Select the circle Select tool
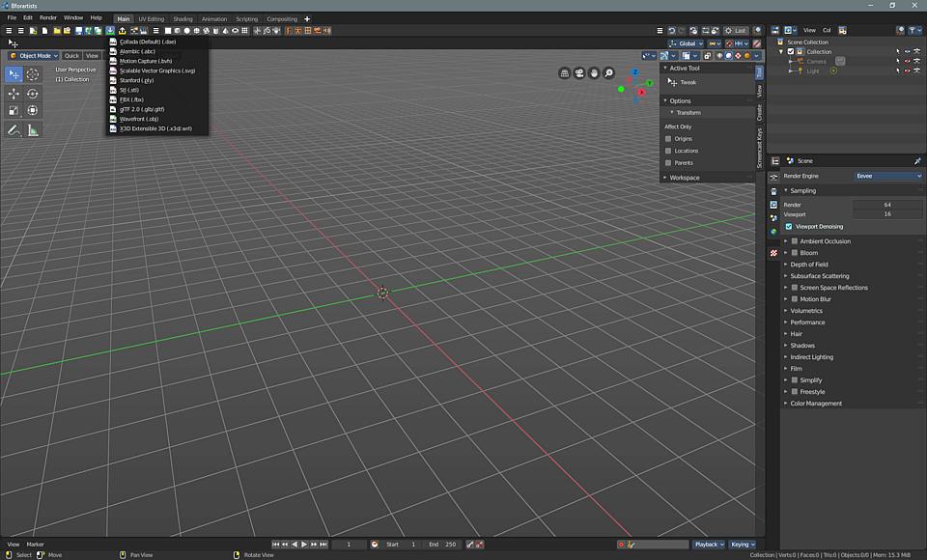The height and width of the screenshot is (560, 927). (x=33, y=74)
